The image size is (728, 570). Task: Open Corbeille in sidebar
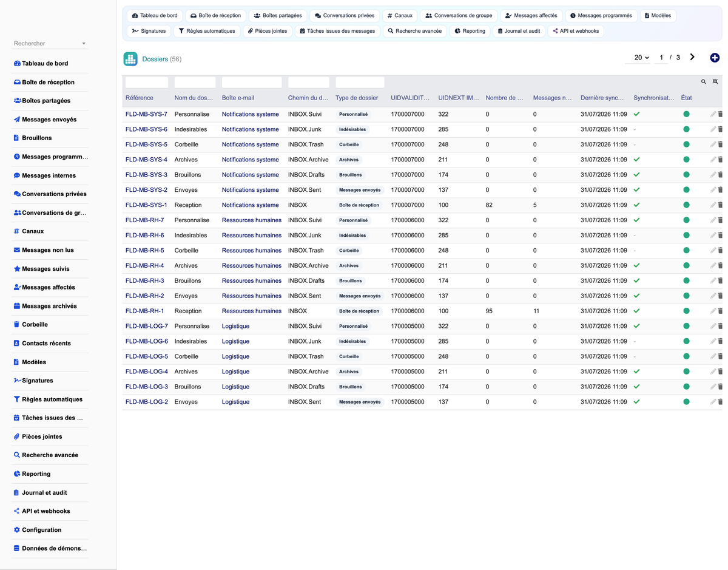pos(30,325)
